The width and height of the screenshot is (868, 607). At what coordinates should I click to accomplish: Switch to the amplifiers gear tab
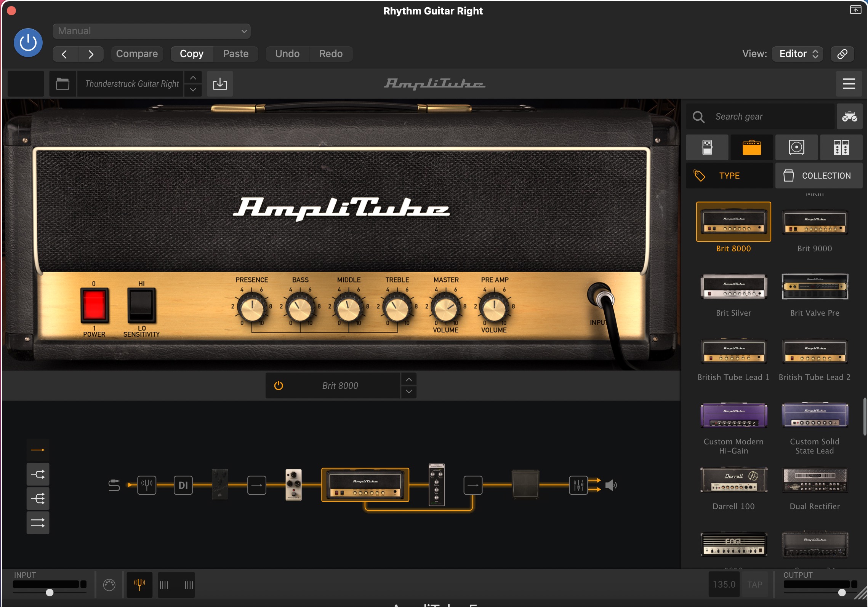[752, 147]
